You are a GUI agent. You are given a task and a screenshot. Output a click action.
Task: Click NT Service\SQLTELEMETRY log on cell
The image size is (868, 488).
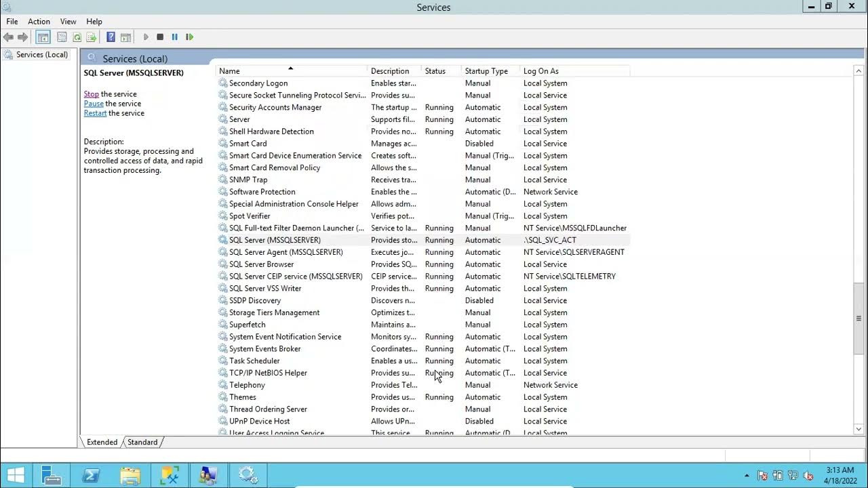click(570, 277)
